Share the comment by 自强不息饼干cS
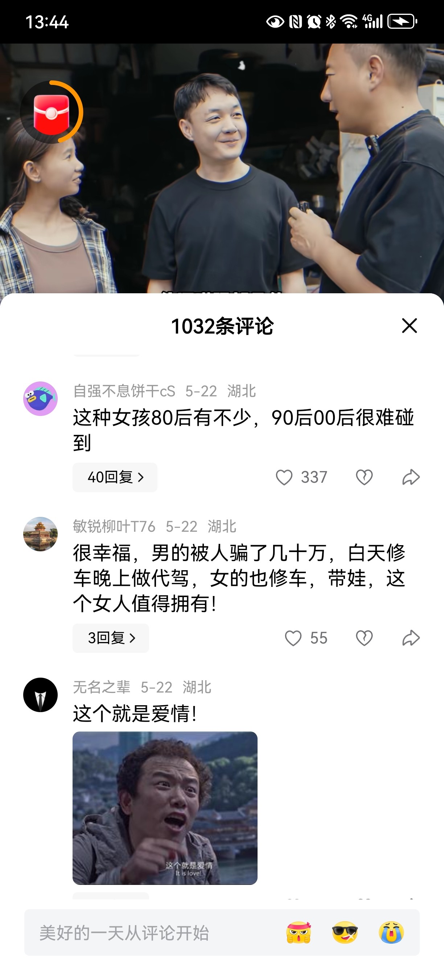 coord(411,477)
